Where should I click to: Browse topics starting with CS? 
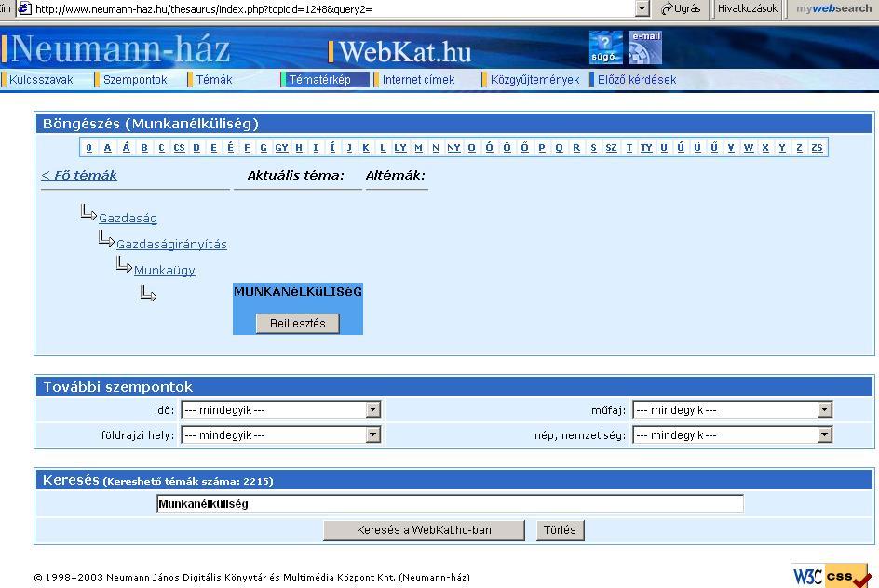tap(179, 147)
